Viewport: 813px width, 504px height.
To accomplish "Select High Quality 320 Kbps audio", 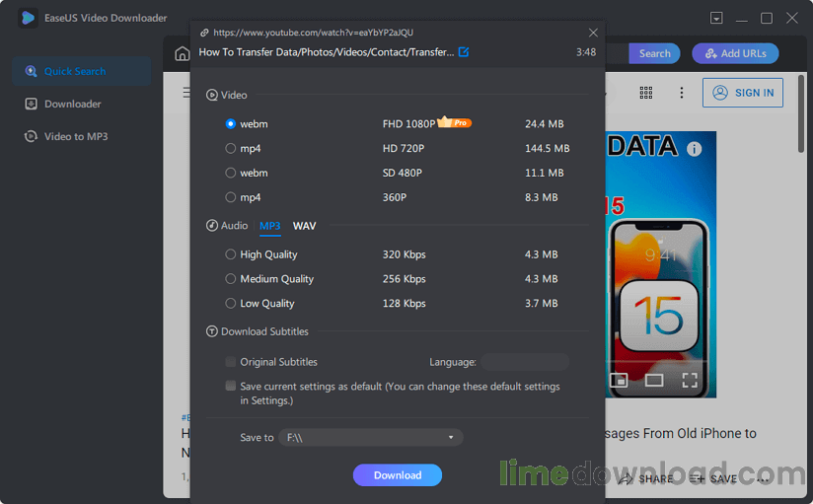I will [x=231, y=254].
